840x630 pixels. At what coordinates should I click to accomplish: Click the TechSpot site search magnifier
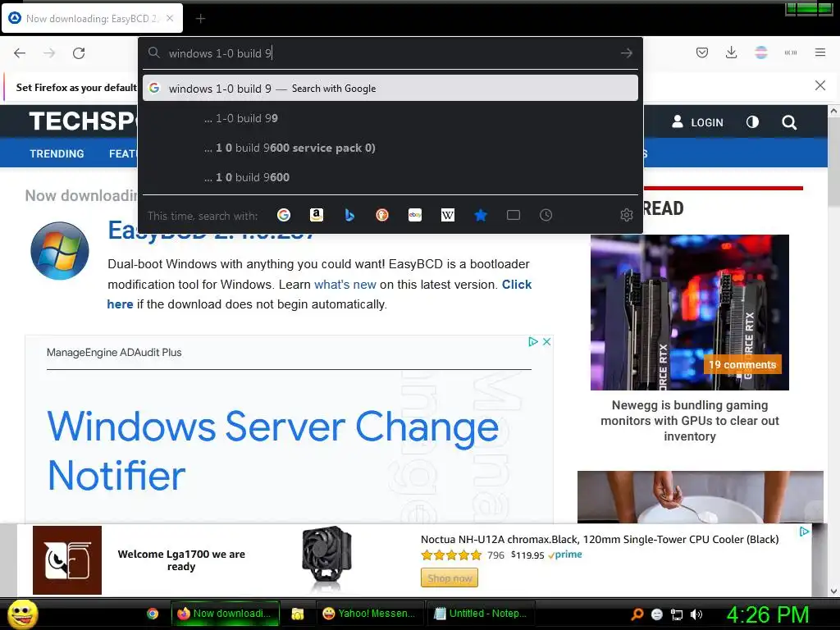(789, 122)
